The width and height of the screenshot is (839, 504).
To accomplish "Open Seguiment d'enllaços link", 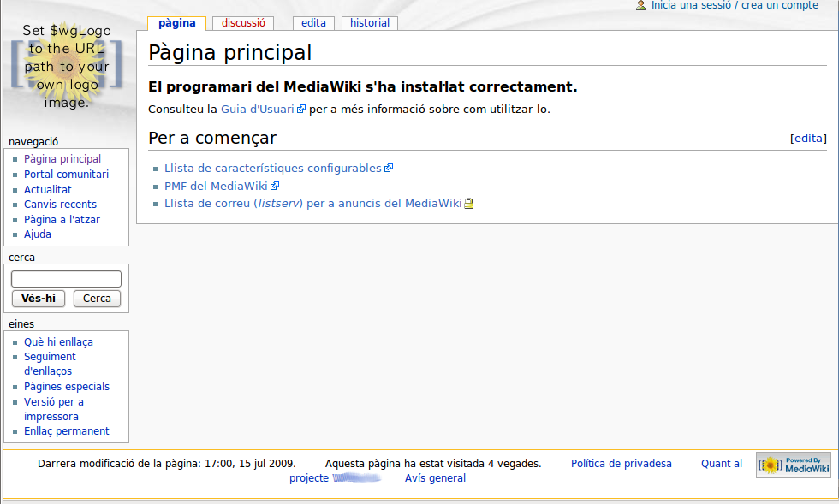I will (50, 364).
